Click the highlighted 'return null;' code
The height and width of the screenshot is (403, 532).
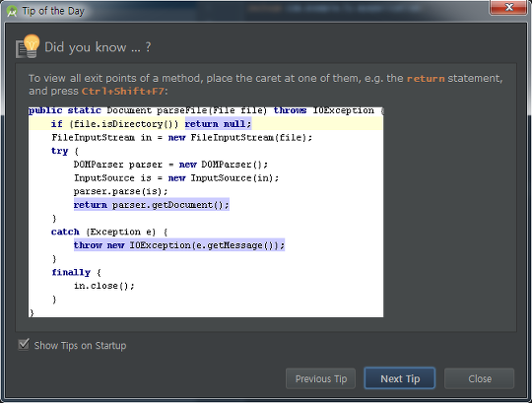pos(218,124)
